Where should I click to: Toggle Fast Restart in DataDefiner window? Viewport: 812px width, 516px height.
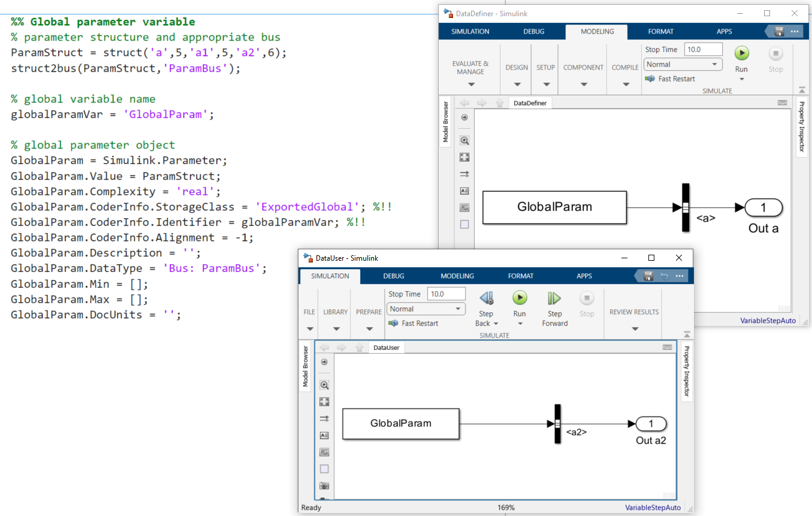click(670, 79)
